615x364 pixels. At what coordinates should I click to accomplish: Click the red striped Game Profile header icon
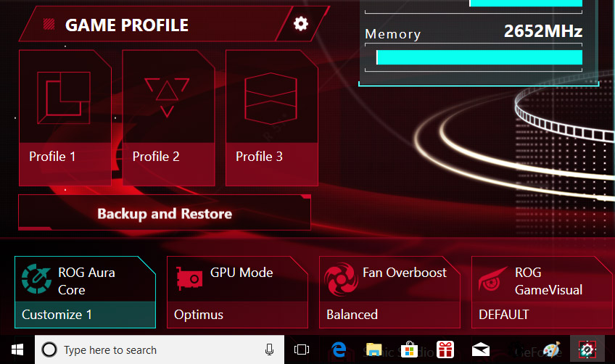point(49,25)
